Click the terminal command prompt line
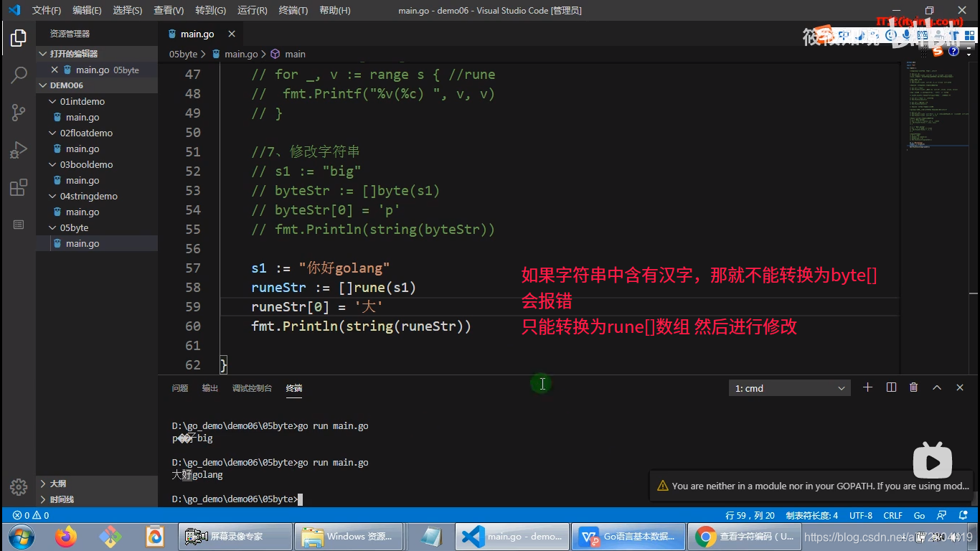This screenshot has width=980, height=551. click(x=237, y=499)
